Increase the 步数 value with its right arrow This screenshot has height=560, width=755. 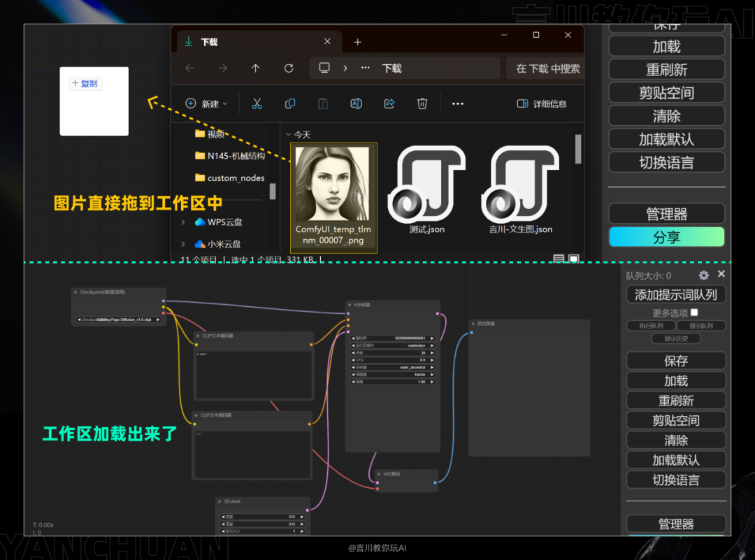tap(432, 353)
